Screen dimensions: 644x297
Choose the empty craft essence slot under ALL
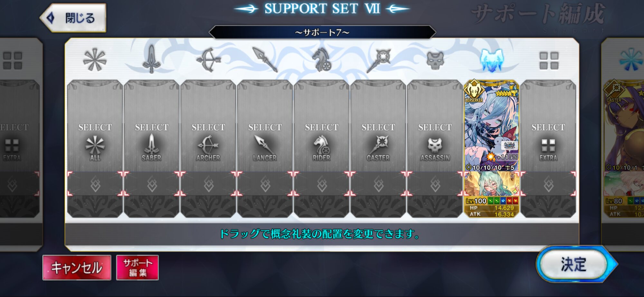[95, 184]
